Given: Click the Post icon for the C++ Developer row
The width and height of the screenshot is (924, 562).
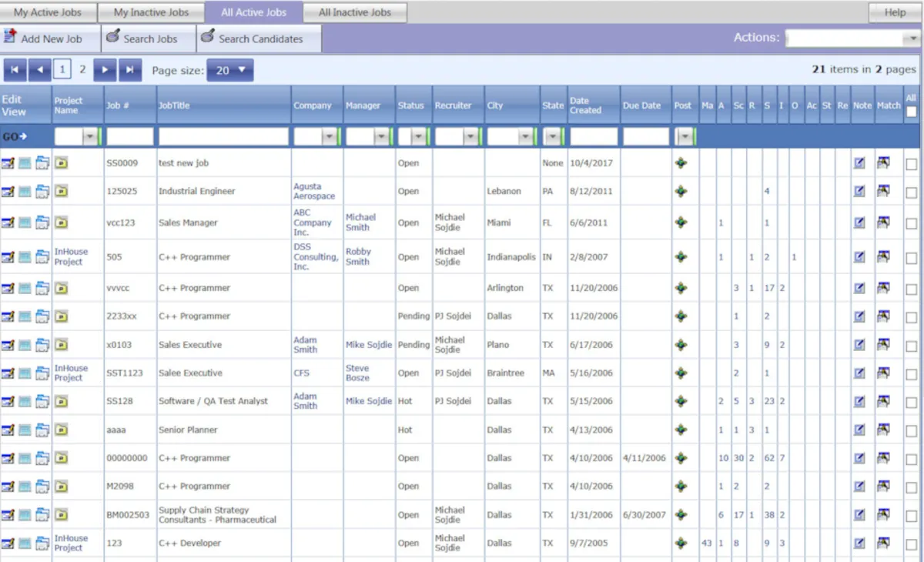Looking at the screenshot, I should click(x=682, y=543).
